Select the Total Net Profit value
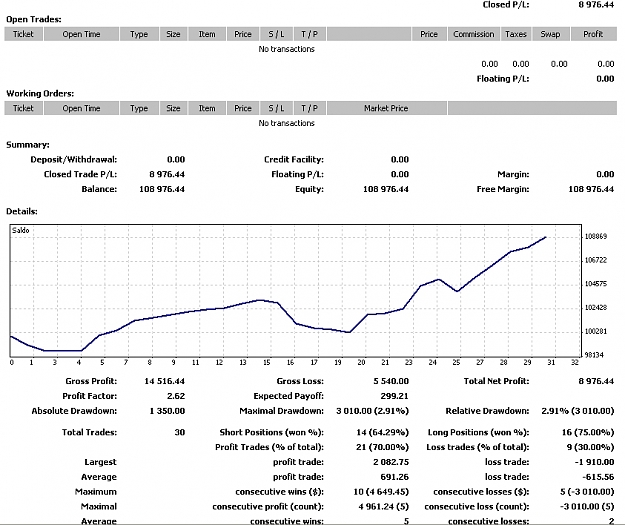 point(596,381)
